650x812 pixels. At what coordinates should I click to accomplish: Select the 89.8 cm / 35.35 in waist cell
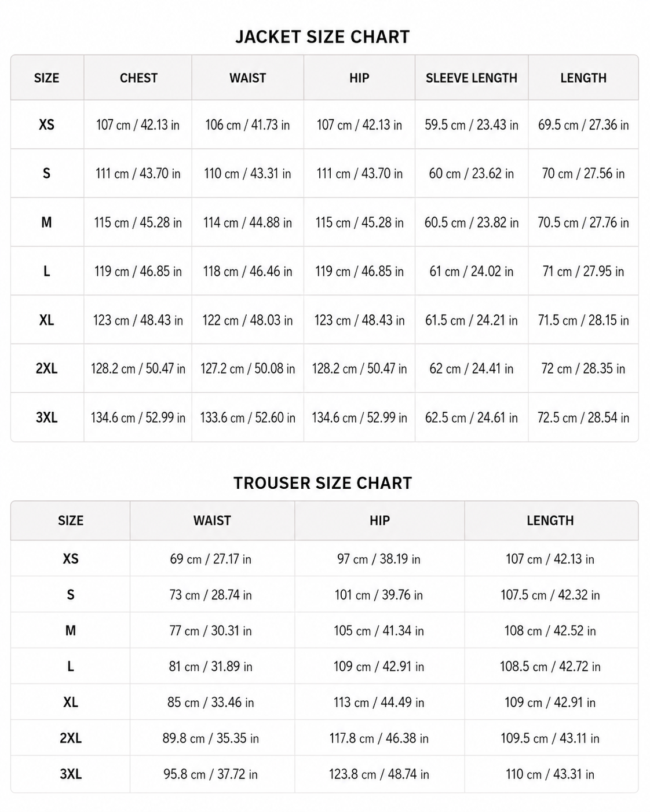[x=211, y=738]
